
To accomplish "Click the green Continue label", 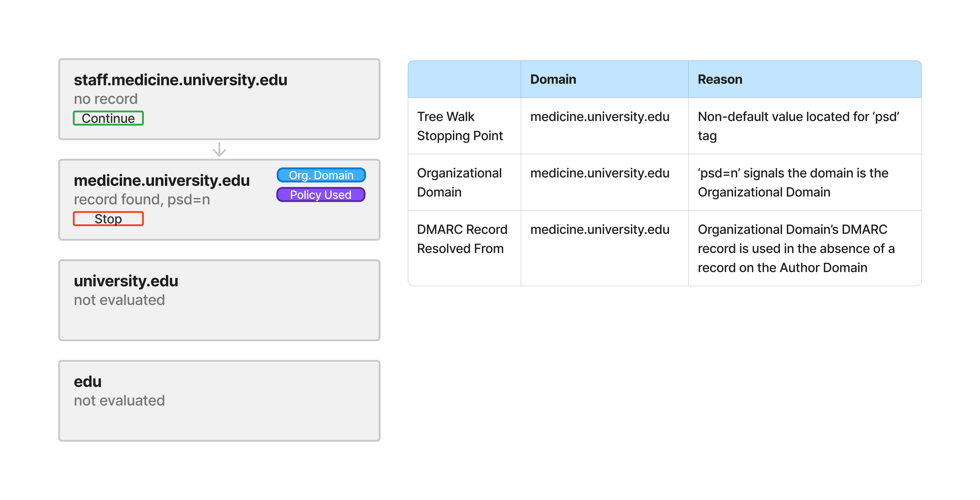I will coord(108,118).
